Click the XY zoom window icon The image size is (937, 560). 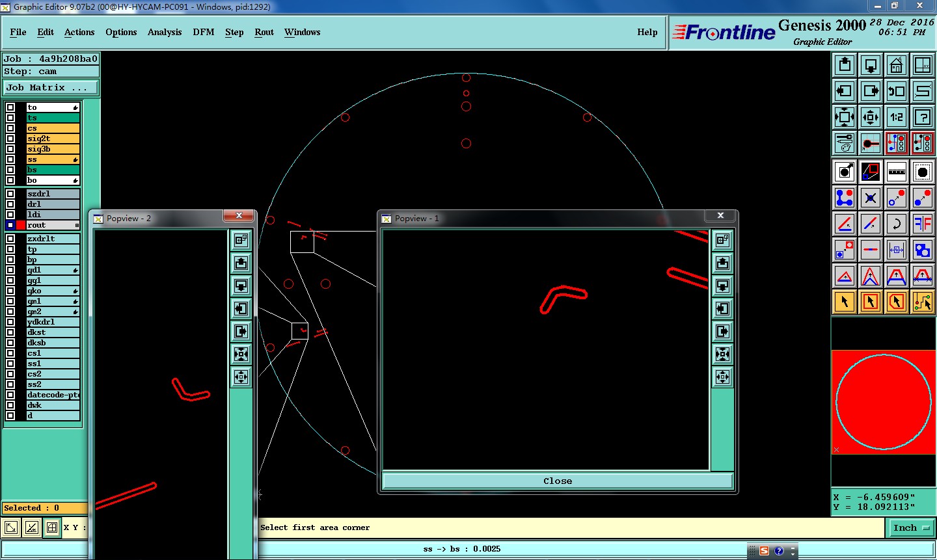pyautogui.click(x=923, y=65)
